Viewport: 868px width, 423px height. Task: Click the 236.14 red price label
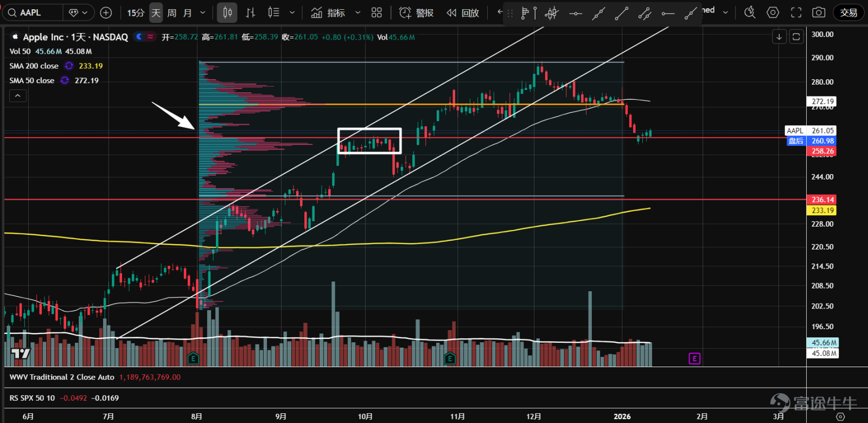click(822, 200)
